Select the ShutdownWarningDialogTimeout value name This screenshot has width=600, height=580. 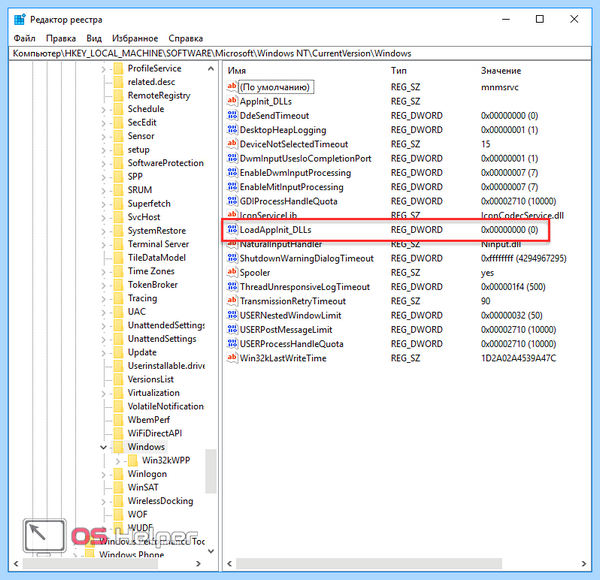307,258
